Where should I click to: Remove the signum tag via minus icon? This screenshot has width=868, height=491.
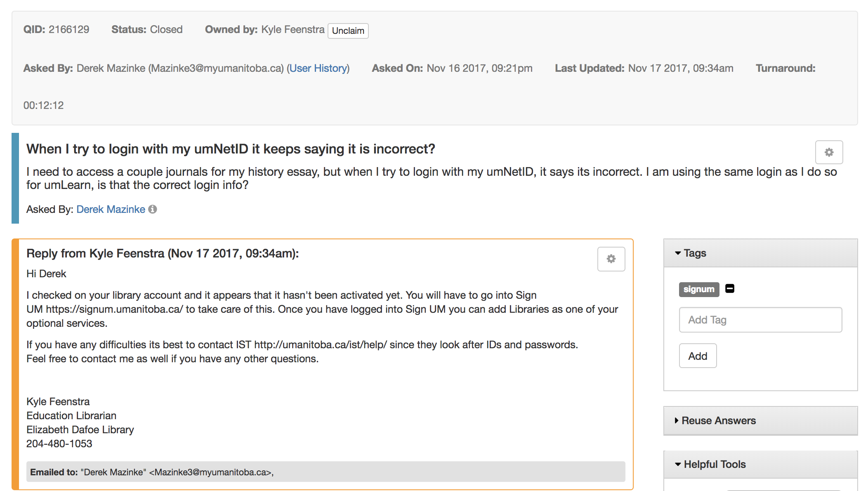tap(729, 288)
